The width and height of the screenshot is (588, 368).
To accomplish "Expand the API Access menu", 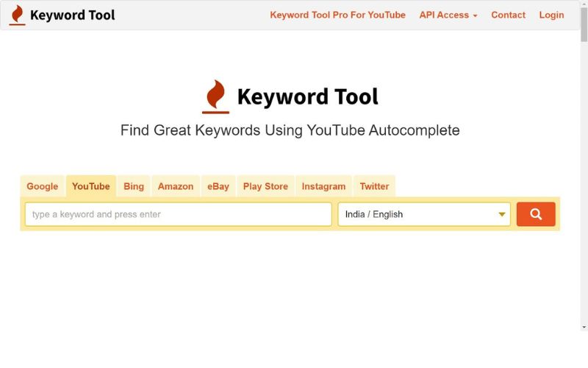I will point(448,15).
